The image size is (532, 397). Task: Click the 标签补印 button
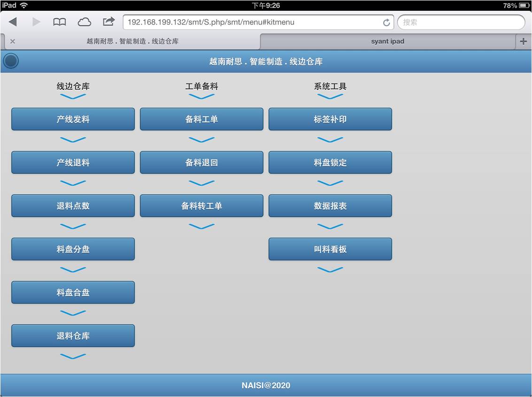(330, 119)
